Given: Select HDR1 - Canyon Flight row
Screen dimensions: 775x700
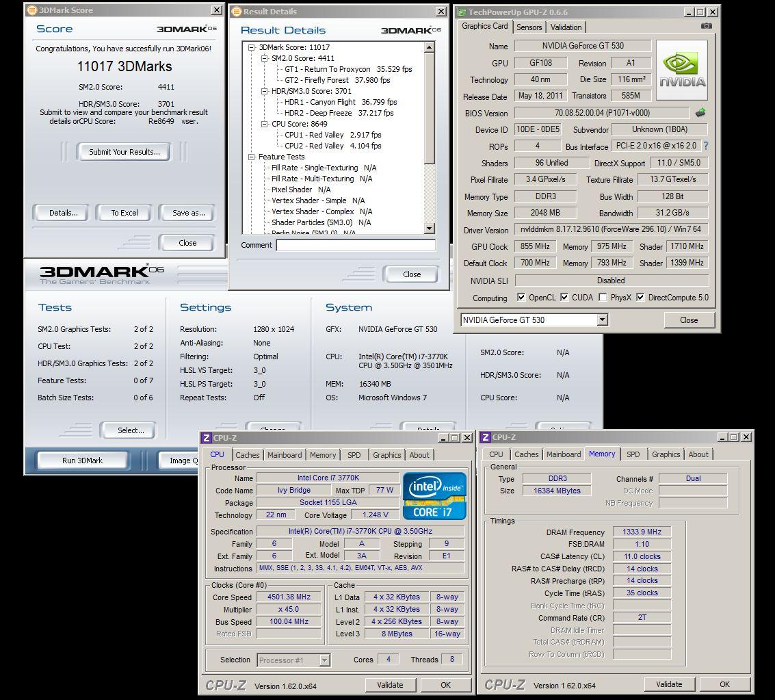Looking at the screenshot, I should tap(341, 102).
